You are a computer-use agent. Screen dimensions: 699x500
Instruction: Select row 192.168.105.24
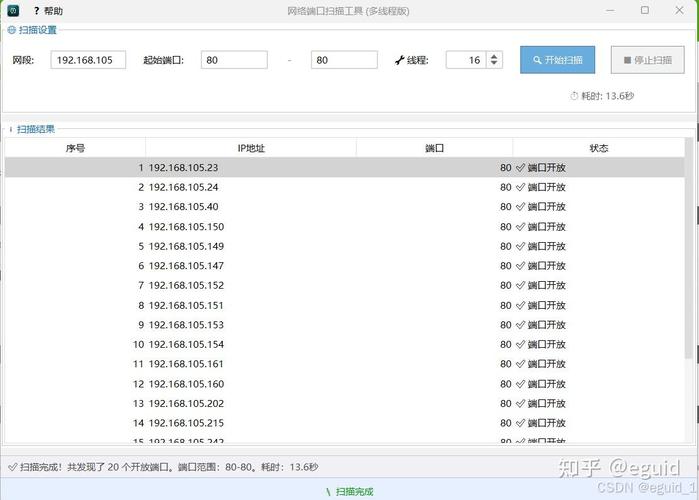pyautogui.click(x=345, y=187)
